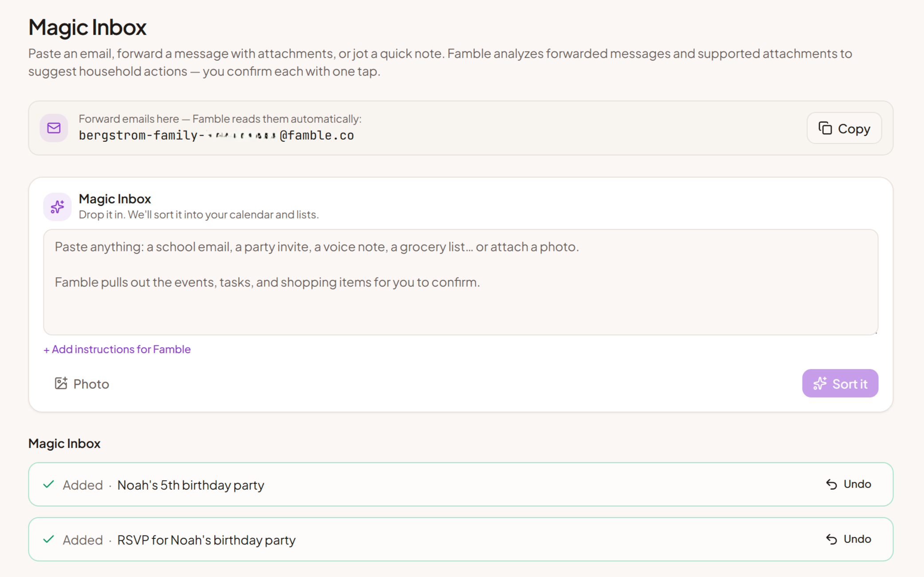Open the RSVP for Noah's birthday party item

(461, 539)
